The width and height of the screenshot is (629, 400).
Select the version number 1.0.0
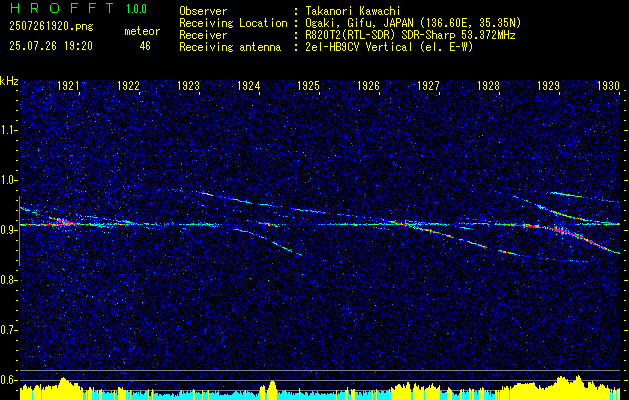pyautogui.click(x=136, y=9)
